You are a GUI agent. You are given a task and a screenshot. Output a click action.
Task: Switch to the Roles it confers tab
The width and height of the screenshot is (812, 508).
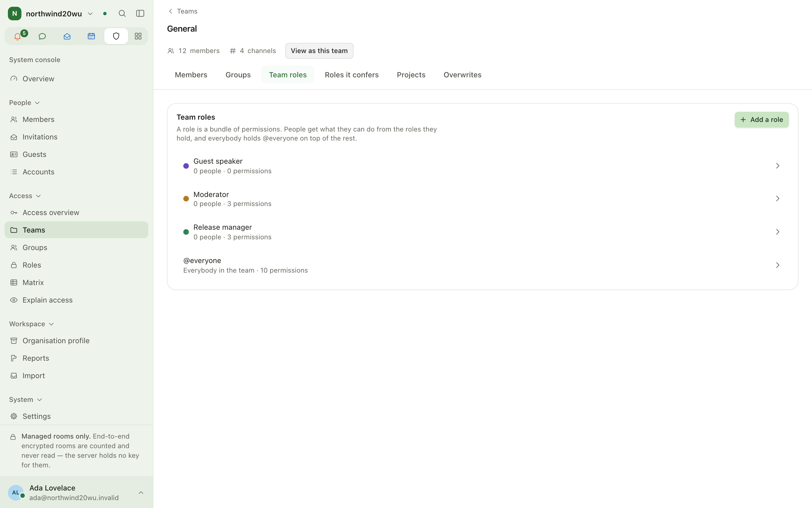[x=352, y=75]
